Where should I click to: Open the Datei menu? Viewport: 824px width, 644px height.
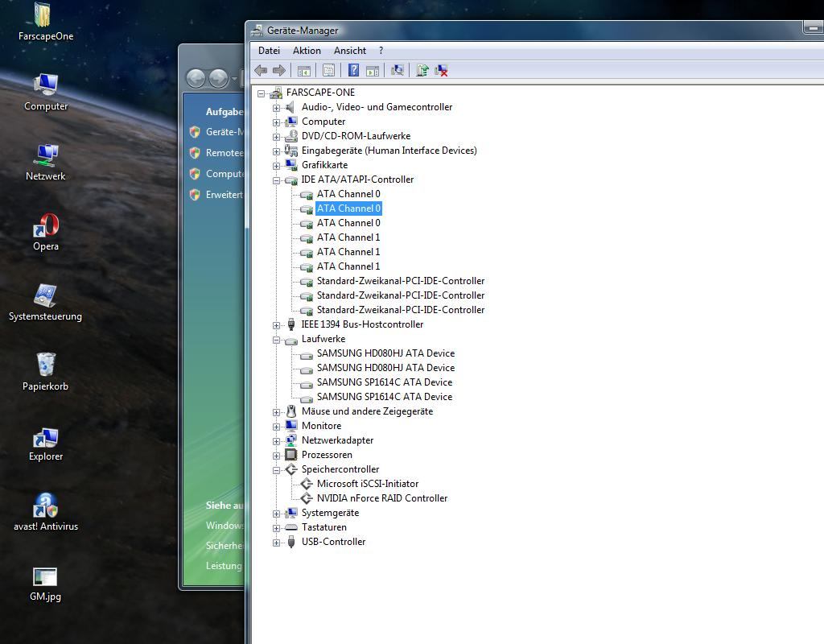coord(269,51)
